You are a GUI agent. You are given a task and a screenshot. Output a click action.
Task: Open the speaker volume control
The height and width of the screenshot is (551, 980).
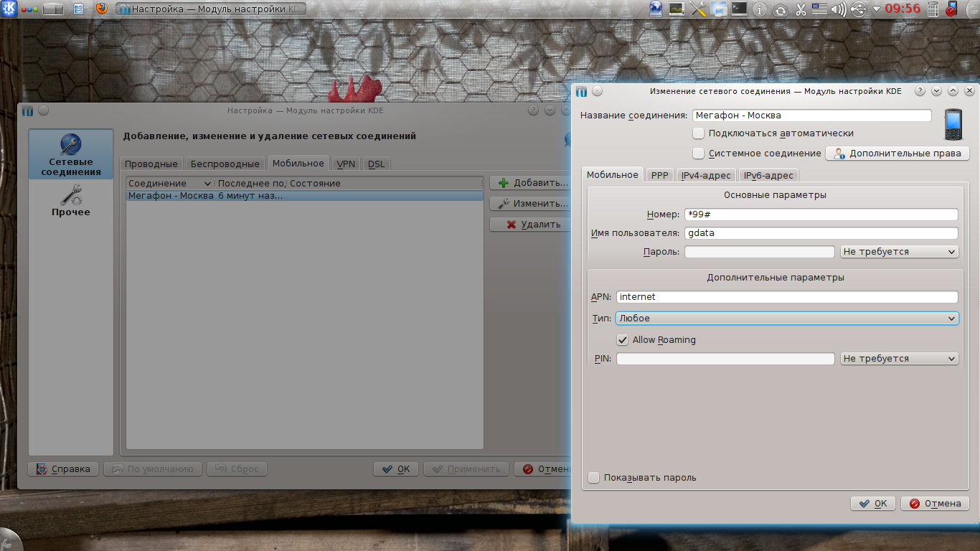pyautogui.click(x=839, y=10)
